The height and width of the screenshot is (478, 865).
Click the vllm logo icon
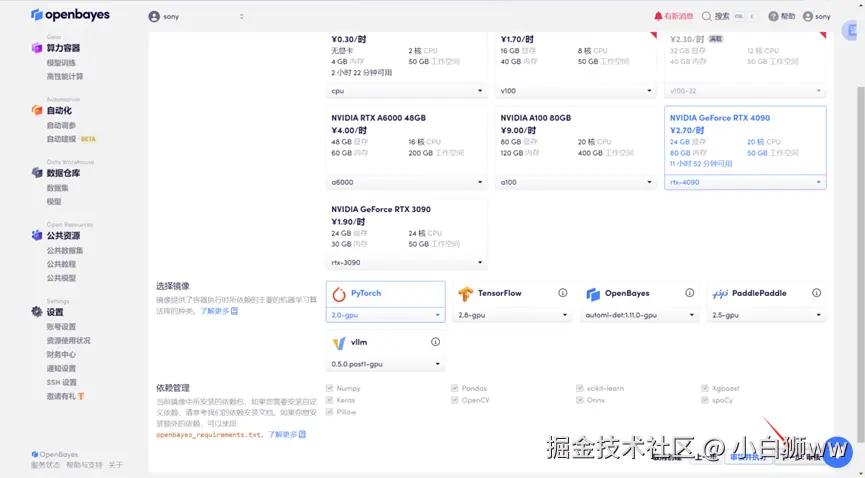(x=339, y=343)
